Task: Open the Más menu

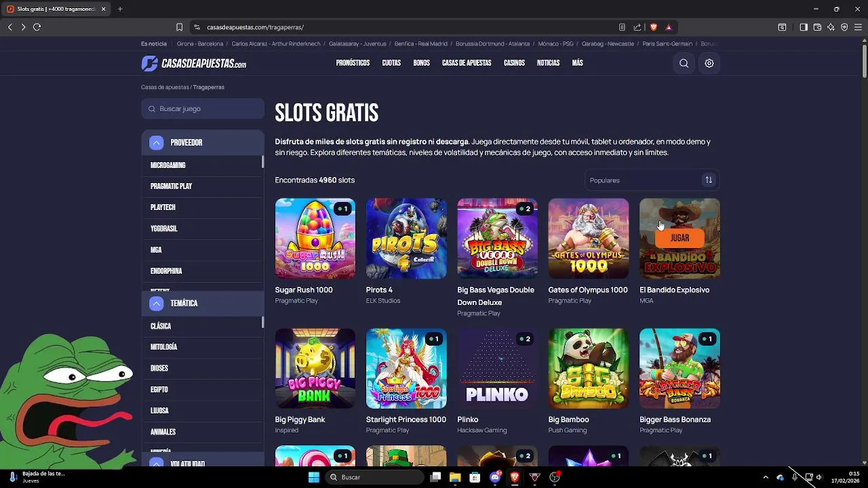Action: pos(577,63)
